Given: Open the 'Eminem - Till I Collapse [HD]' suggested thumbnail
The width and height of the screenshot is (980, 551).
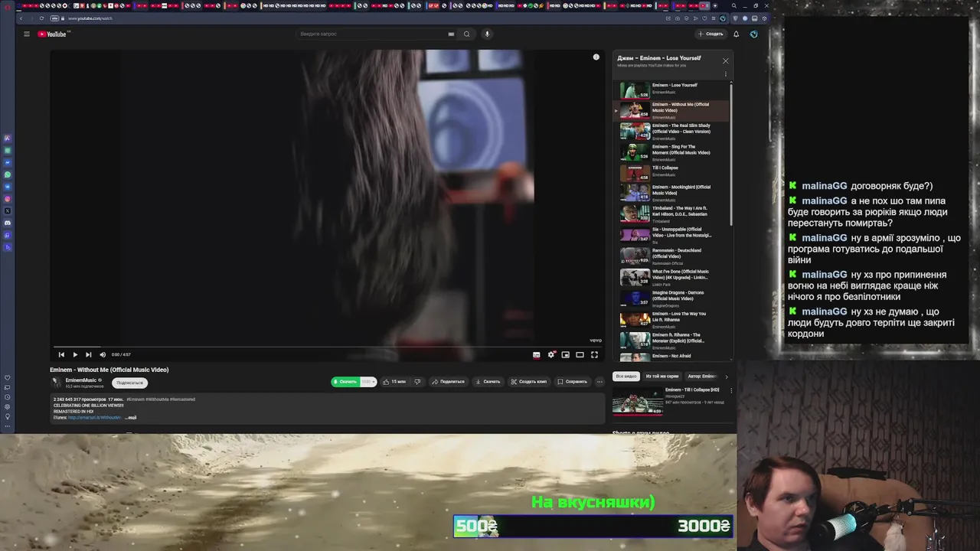Looking at the screenshot, I should [637, 401].
